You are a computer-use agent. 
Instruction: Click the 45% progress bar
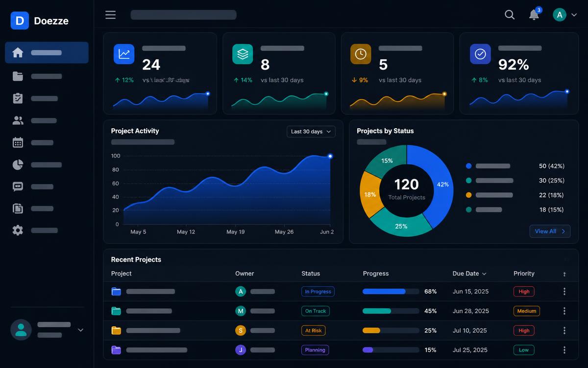tap(391, 311)
